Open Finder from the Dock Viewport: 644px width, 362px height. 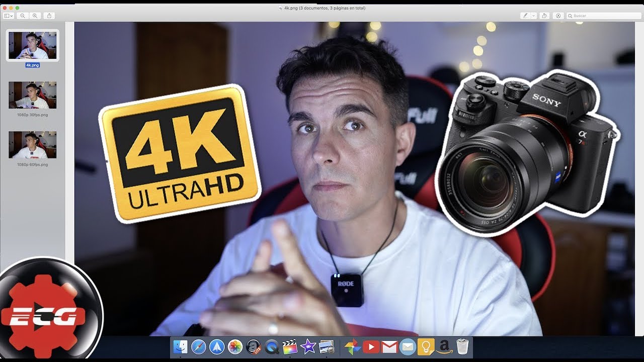[x=181, y=346]
